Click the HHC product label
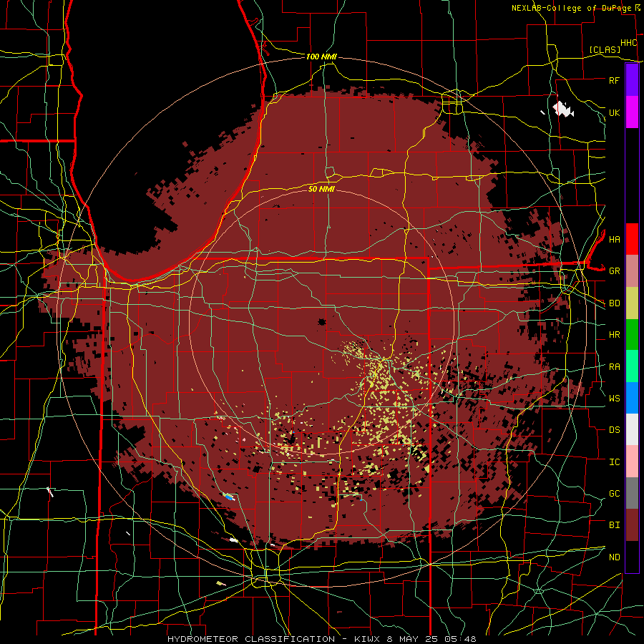The width and height of the screenshot is (644, 644). point(628,43)
